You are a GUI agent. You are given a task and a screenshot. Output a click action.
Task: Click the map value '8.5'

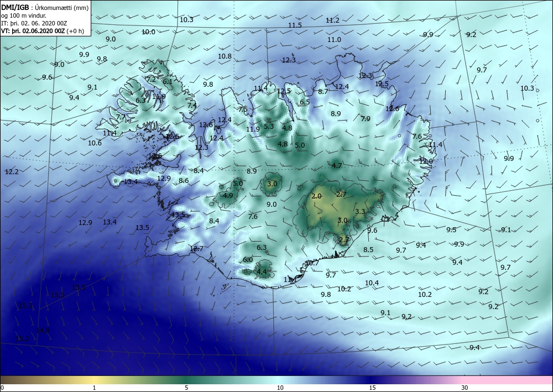(x=368, y=249)
